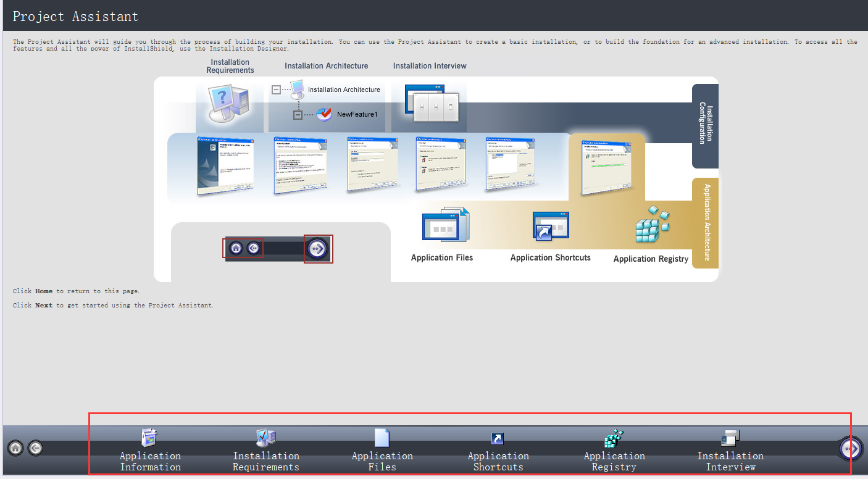Viewport: 868px width, 479px height.
Task: Click the large next arrow inside the diagram
Action: point(318,249)
